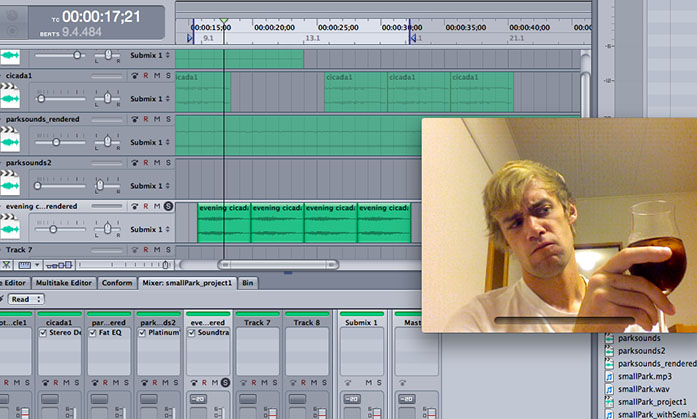Click the cicada1 track waveform icon

[11, 99]
